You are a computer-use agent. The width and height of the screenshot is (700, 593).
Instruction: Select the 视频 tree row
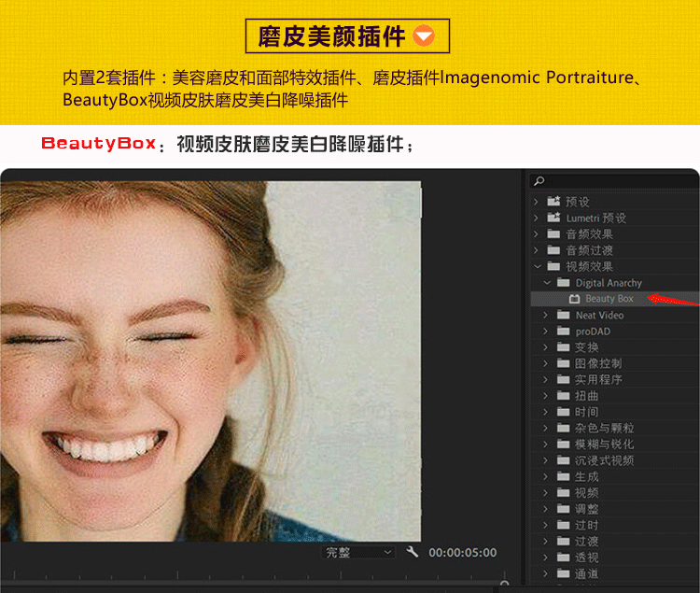pyautogui.click(x=615, y=492)
